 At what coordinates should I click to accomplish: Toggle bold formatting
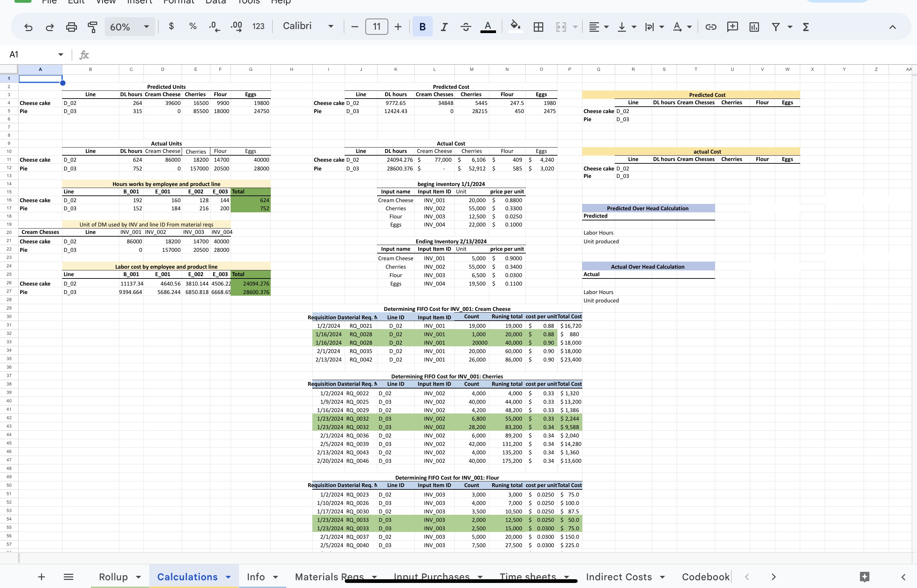422,27
